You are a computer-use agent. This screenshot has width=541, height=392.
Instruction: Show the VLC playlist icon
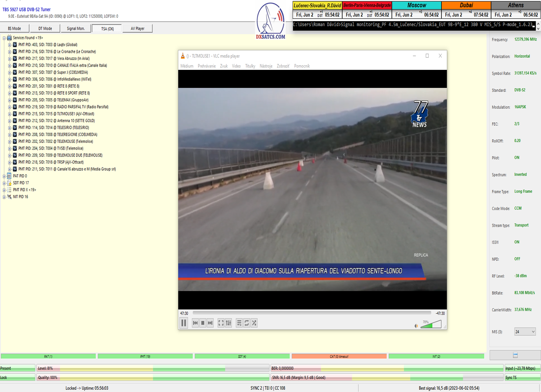tap(239, 323)
